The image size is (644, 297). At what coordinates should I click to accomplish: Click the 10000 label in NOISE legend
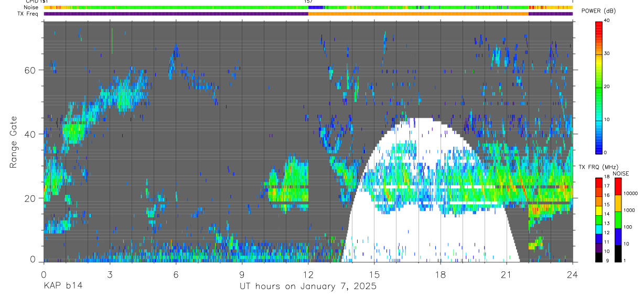(630, 194)
